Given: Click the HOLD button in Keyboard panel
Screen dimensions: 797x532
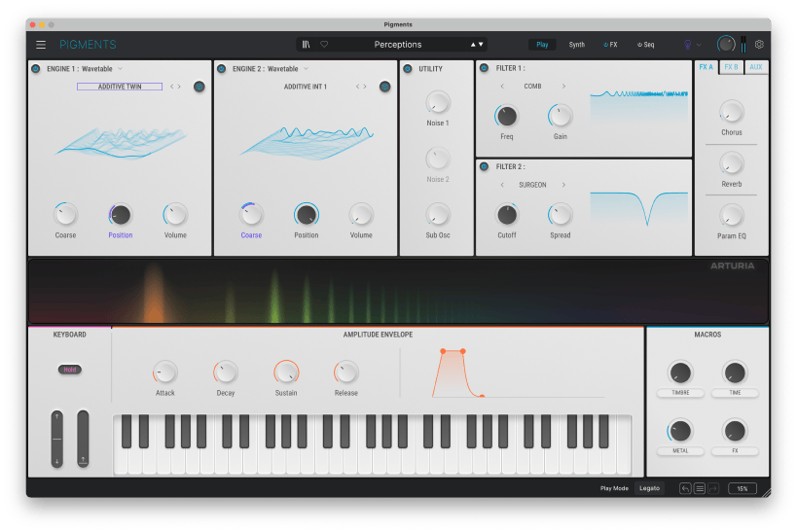Looking at the screenshot, I should [69, 370].
